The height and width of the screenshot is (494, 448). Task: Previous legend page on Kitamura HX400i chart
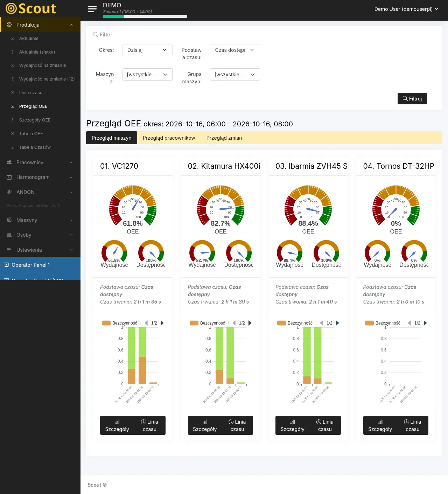tap(234, 323)
